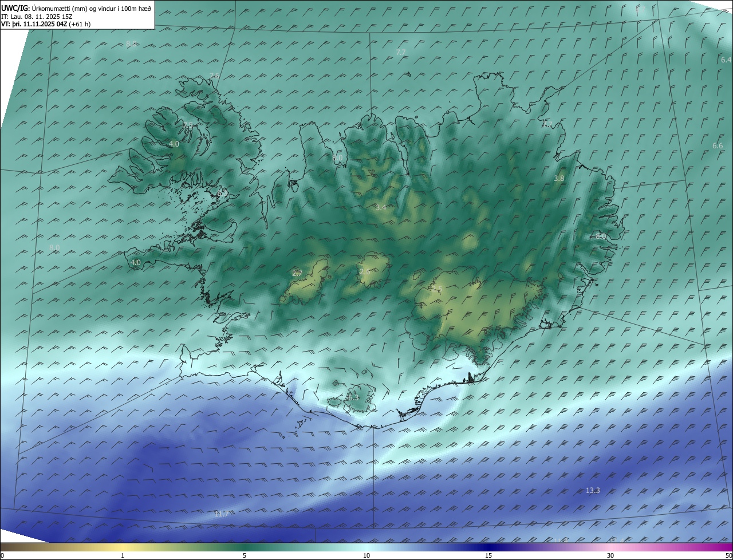Click the colour scale tick label 0
Image resolution: width=733 pixels, height=560 pixels.
pyautogui.click(x=2, y=555)
